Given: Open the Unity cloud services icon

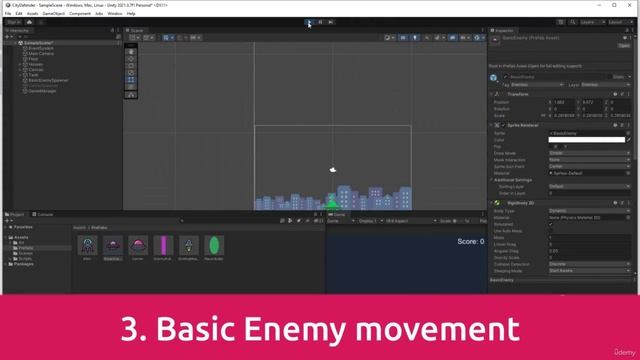Looking at the screenshot, I should point(29,22).
